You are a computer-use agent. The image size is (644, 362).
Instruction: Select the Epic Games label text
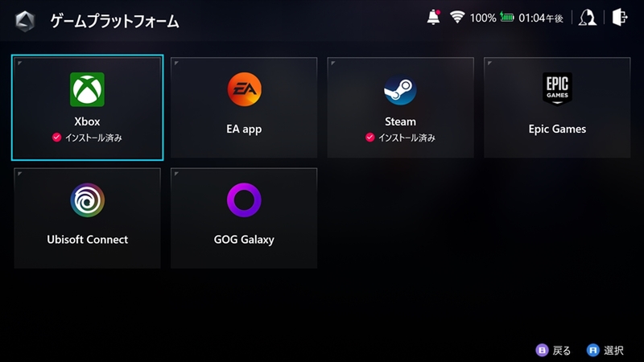click(x=557, y=130)
